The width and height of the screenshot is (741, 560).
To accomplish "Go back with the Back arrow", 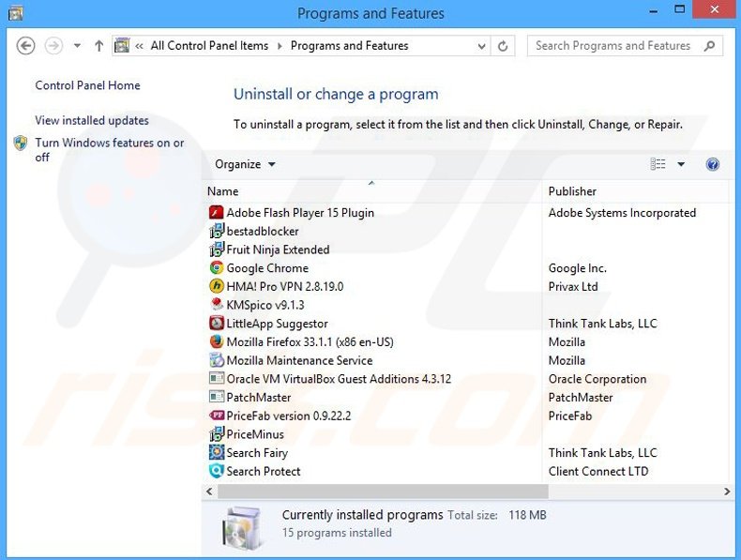I will point(25,46).
